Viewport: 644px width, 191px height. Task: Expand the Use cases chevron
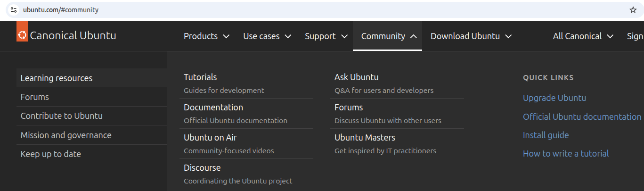click(x=288, y=36)
